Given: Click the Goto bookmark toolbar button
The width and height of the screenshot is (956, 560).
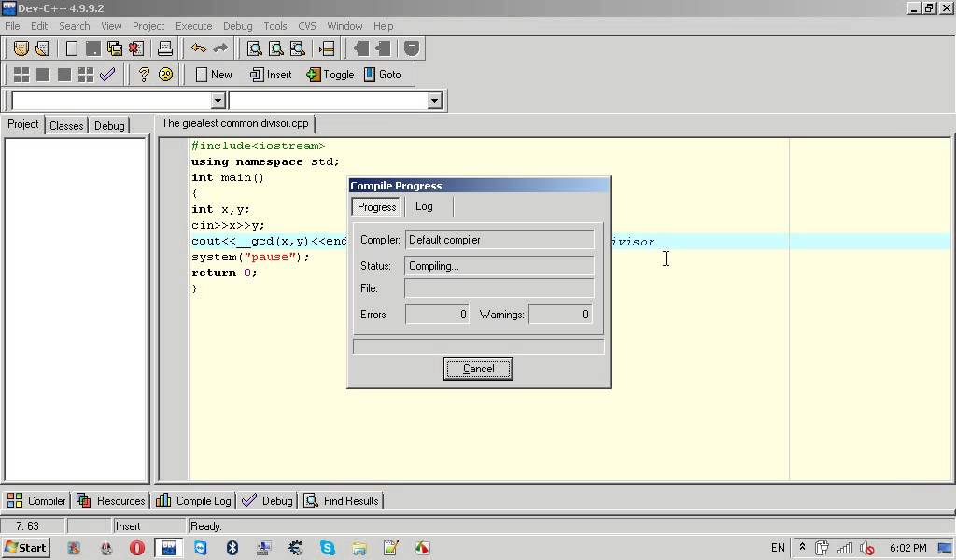Looking at the screenshot, I should point(382,75).
